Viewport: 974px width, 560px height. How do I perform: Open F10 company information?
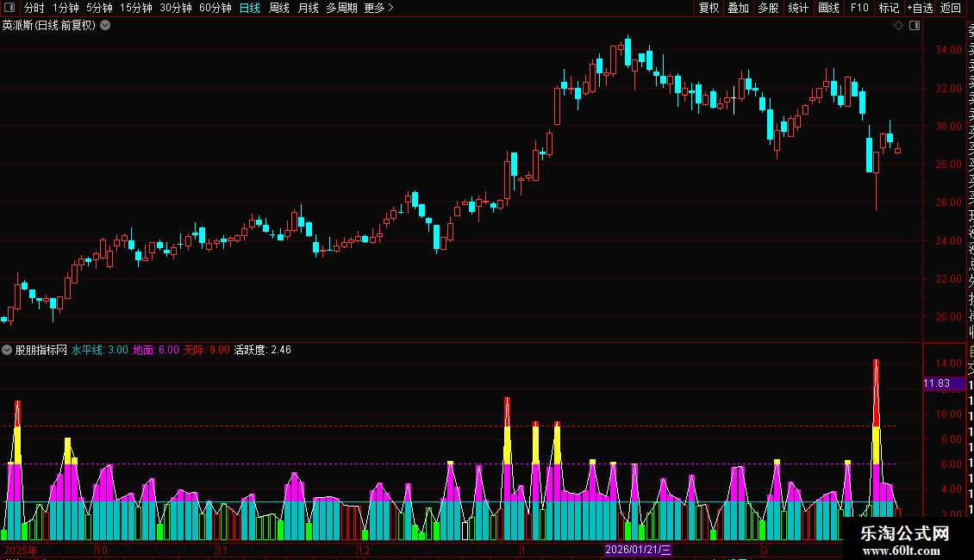click(x=859, y=8)
